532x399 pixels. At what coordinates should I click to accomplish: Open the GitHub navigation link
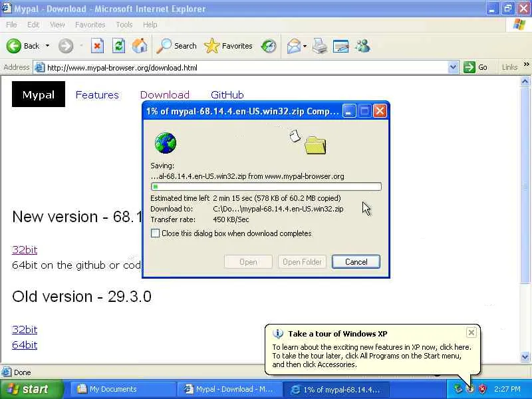click(227, 94)
